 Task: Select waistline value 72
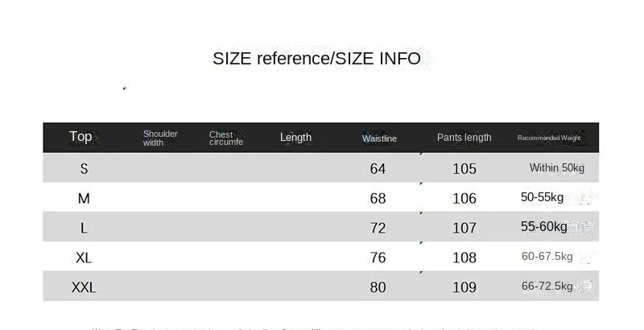pos(378,228)
